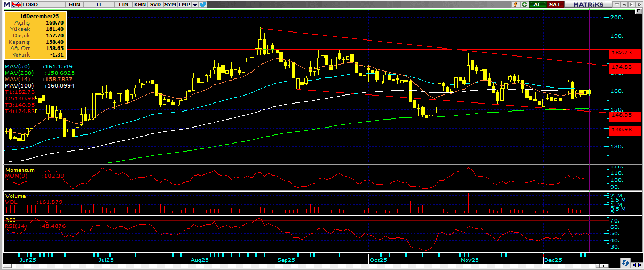The width and height of the screenshot is (644, 270).
Task: Click the horizontal scrollbar right arrow
Action: click(640, 264)
